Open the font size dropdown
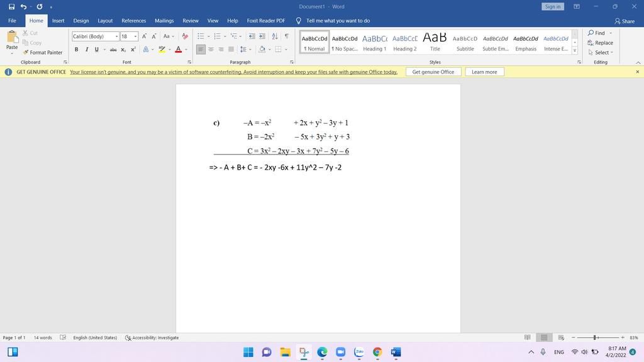Viewport: 644px width, 362px height. tap(135, 36)
